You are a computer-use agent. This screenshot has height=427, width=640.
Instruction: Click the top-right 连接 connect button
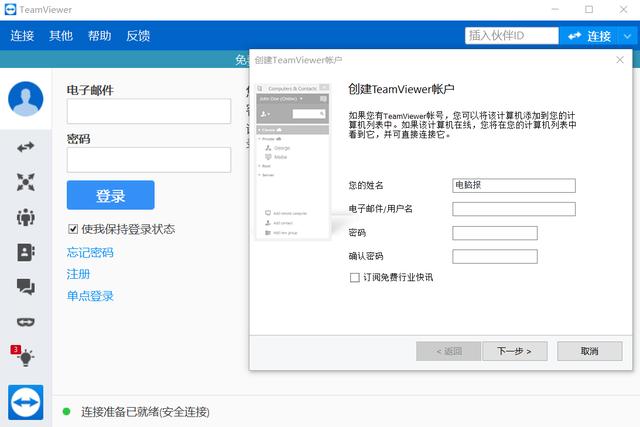point(589,36)
